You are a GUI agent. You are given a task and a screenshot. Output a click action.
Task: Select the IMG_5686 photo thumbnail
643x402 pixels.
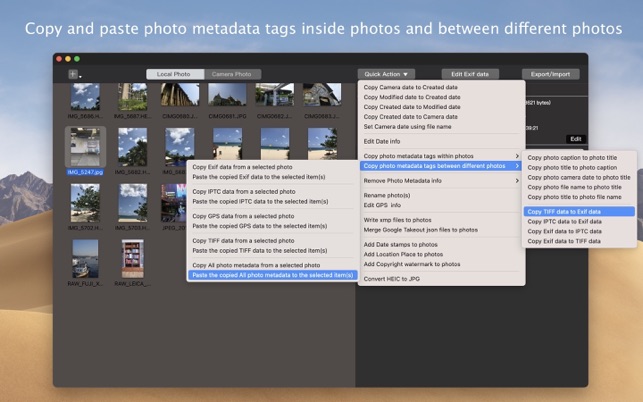[x=85, y=97]
